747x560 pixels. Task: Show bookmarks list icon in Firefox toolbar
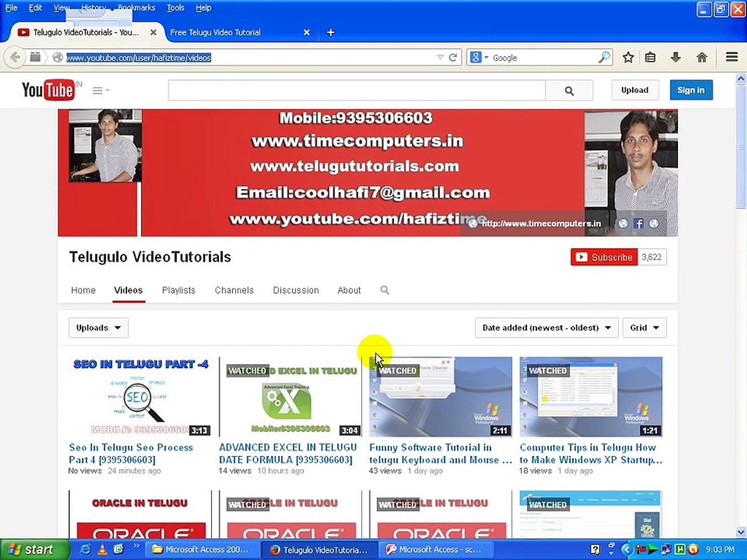651,58
